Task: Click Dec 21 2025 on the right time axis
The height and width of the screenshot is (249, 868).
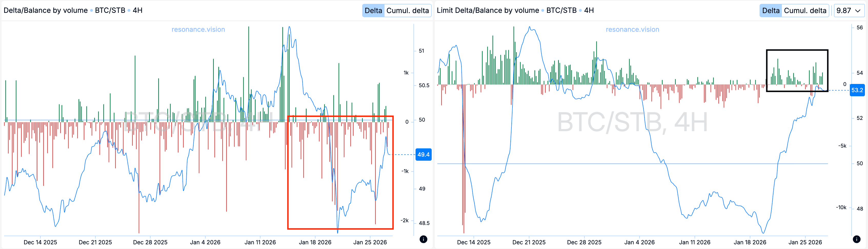Action: pos(529,242)
